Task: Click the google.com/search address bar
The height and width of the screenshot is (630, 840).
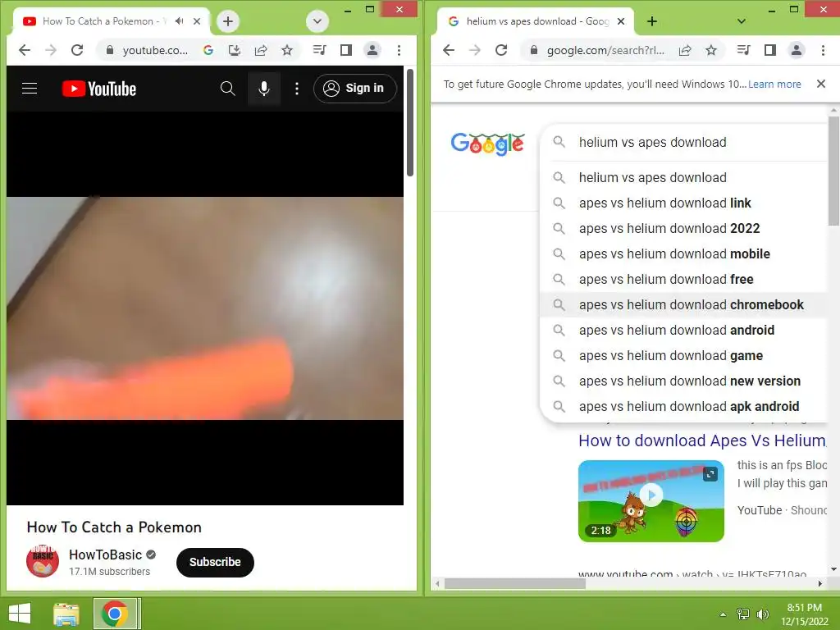Action: coord(605,50)
